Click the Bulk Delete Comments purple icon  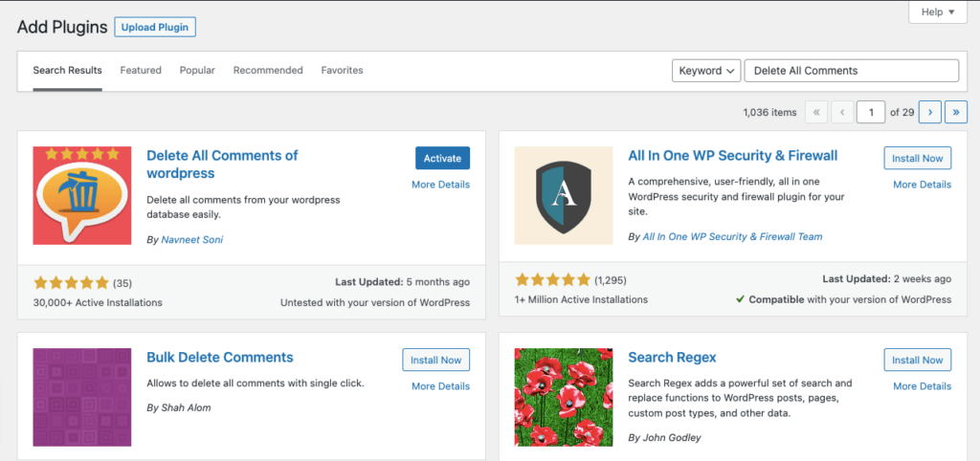(x=82, y=397)
